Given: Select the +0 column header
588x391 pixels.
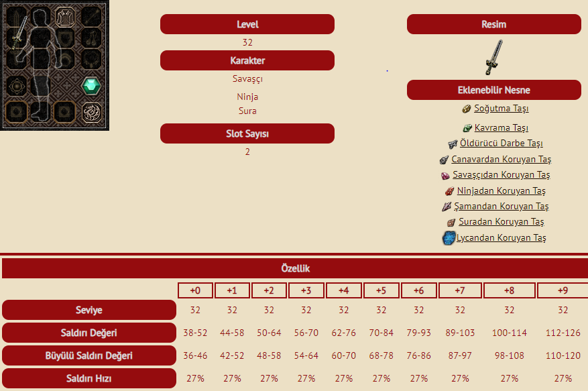Looking at the screenshot, I should coord(195,290).
